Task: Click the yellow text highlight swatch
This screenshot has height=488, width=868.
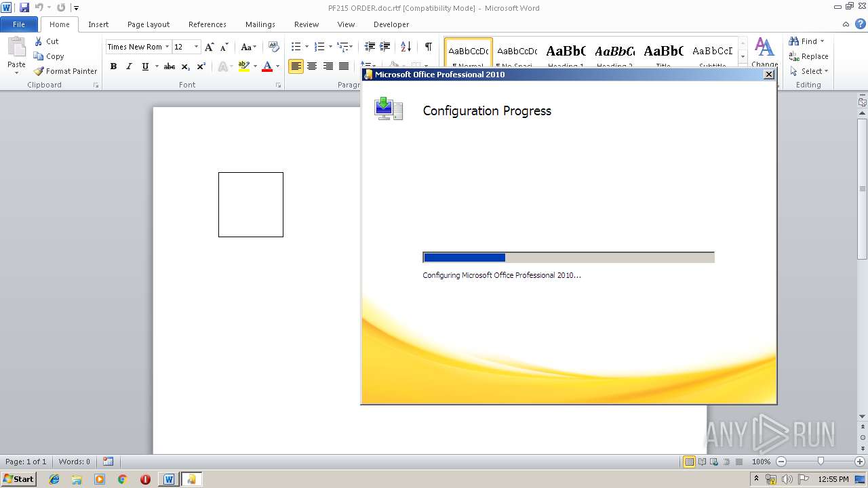Action: pos(244,66)
